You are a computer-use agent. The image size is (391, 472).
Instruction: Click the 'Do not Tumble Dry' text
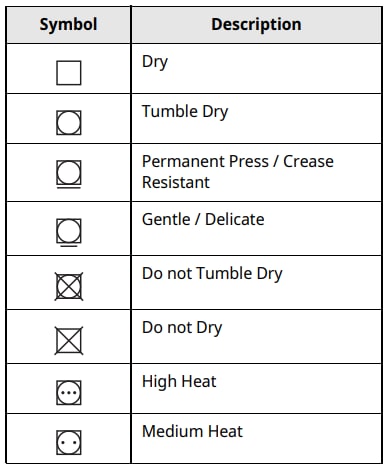(212, 274)
